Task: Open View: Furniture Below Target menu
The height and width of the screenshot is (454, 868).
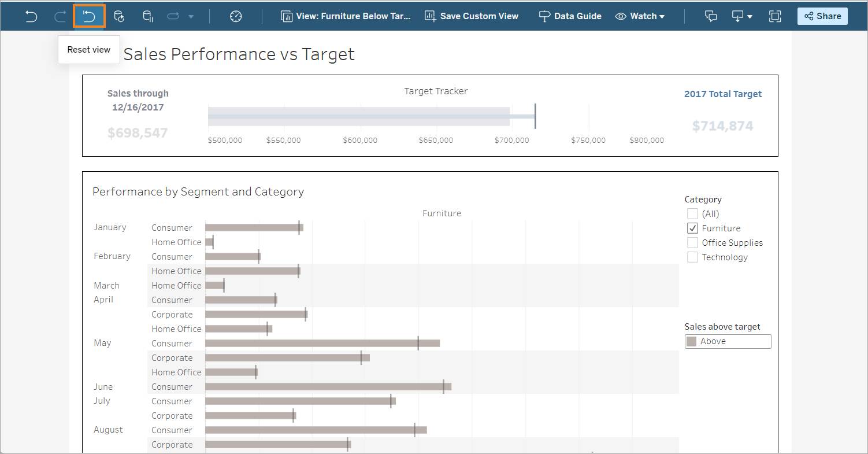Action: pos(346,16)
